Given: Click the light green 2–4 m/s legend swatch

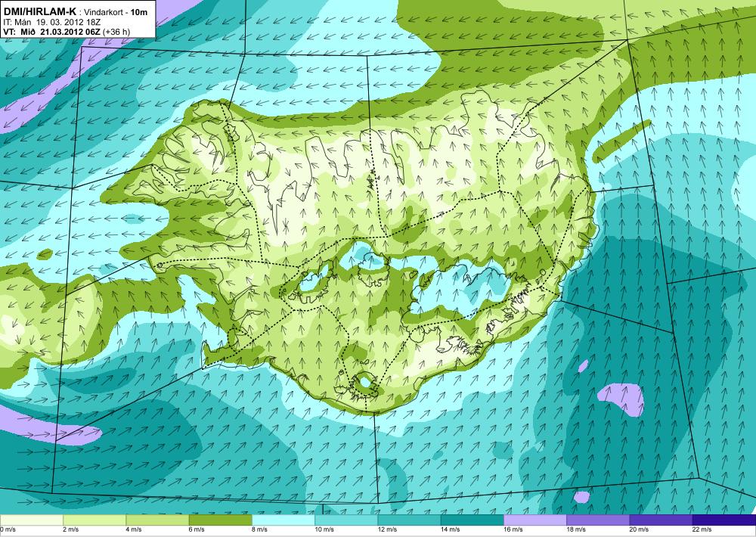Looking at the screenshot, I should [x=94, y=520].
